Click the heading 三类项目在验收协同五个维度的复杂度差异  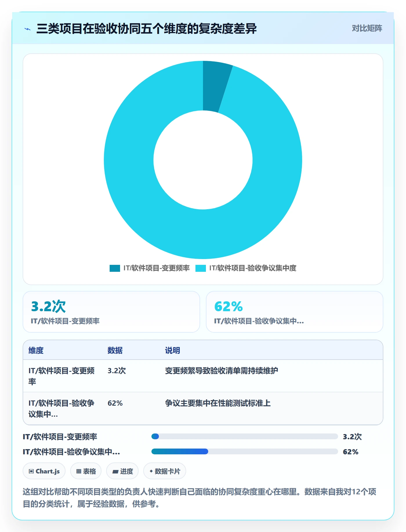point(146,29)
